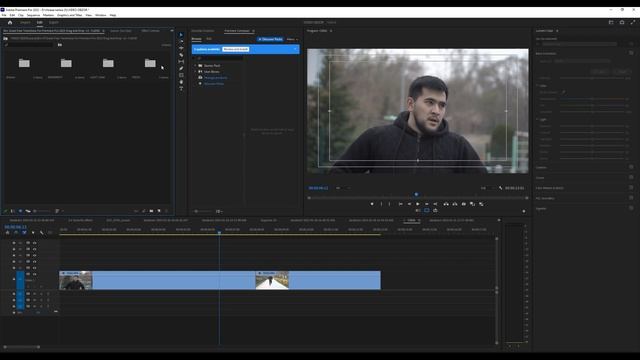This screenshot has width=640, height=360.
Task: Switch to the Essential Graphics panel tab
Action: (x=202, y=31)
